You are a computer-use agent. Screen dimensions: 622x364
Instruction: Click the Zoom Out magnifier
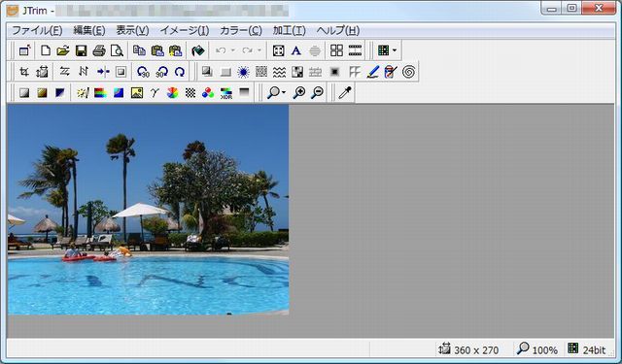[318, 92]
